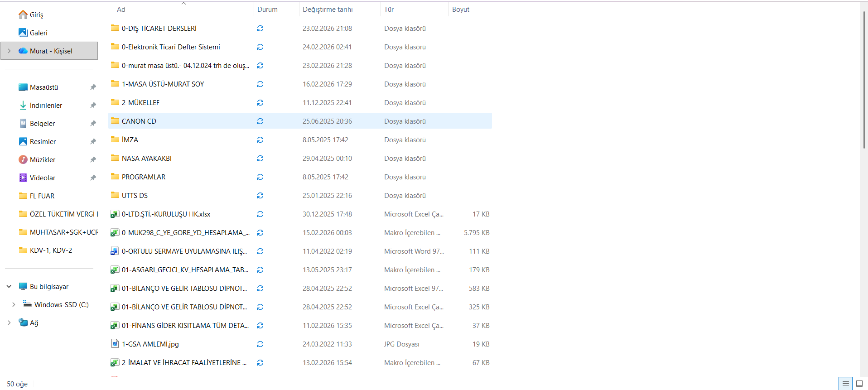Click folder icon of PROGRAMLAR
868x390 pixels.
coord(115,177)
